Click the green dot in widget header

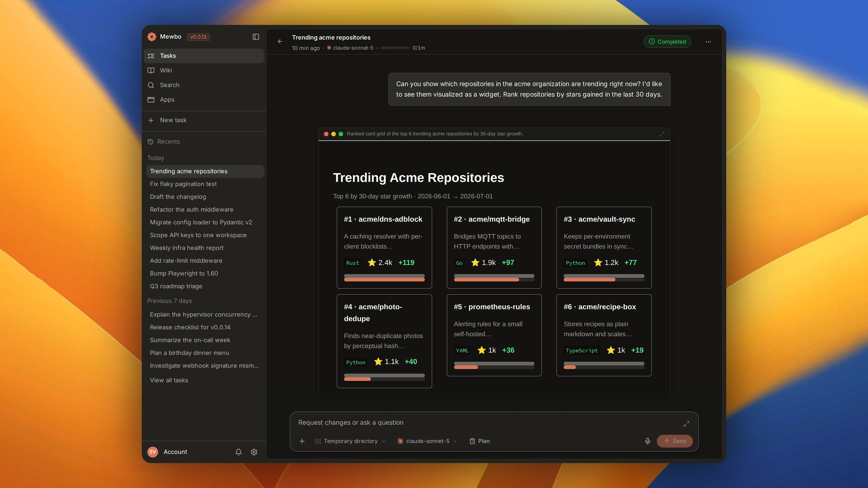tap(341, 134)
